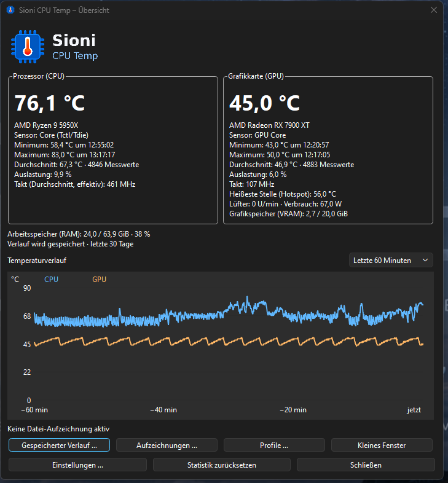The width and height of the screenshot is (448, 483).
Task: Click 'Verlauf wird gespeichert · letzte 30 Tage'
Action: pos(71,244)
